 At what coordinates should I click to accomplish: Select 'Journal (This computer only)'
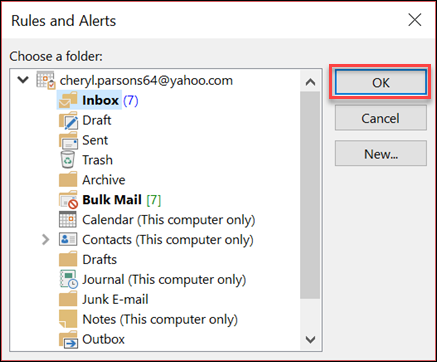[164, 280]
